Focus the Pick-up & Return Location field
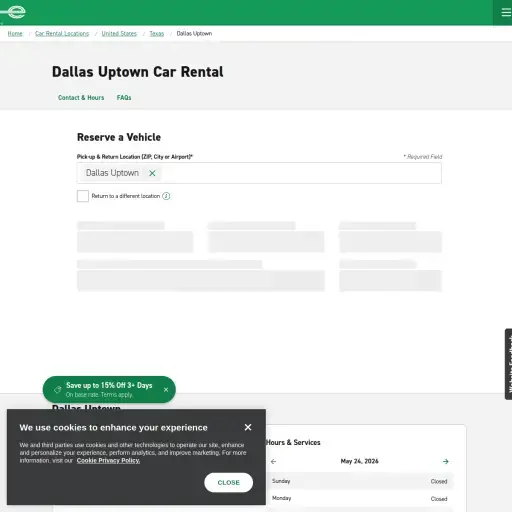The height and width of the screenshot is (512, 512). (x=259, y=173)
